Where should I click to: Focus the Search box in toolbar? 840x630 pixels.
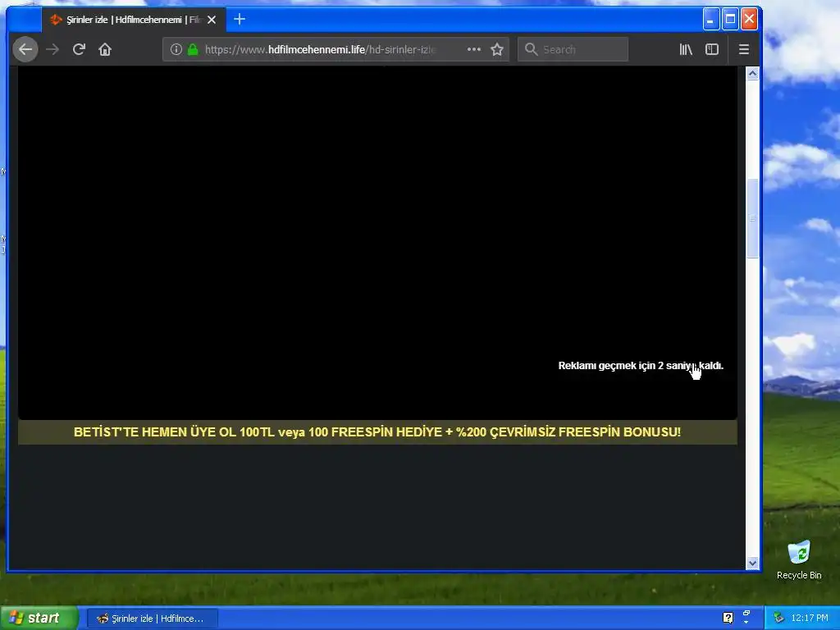coord(573,49)
